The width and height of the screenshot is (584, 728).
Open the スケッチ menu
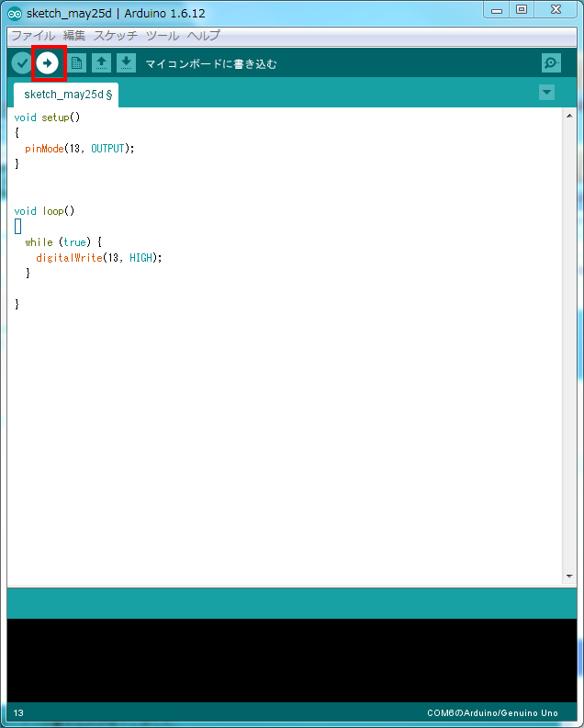point(116,36)
